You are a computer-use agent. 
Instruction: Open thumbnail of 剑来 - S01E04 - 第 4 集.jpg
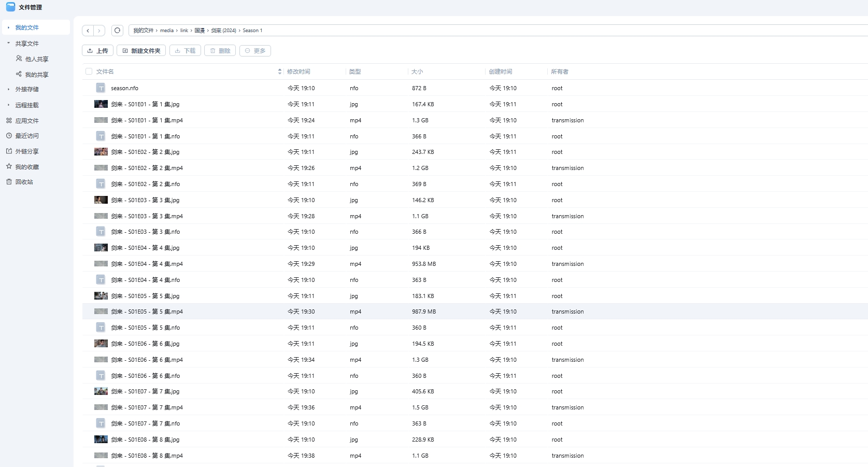click(101, 248)
